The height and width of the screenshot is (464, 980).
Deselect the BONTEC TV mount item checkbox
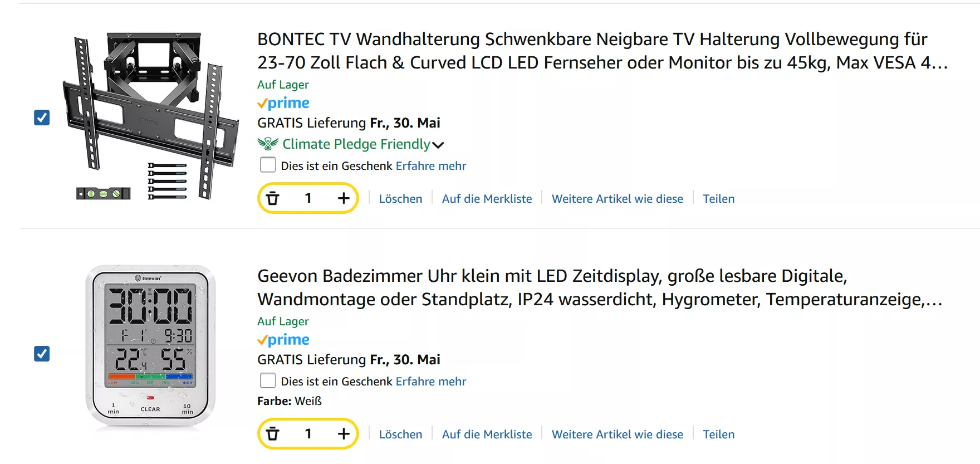[42, 118]
